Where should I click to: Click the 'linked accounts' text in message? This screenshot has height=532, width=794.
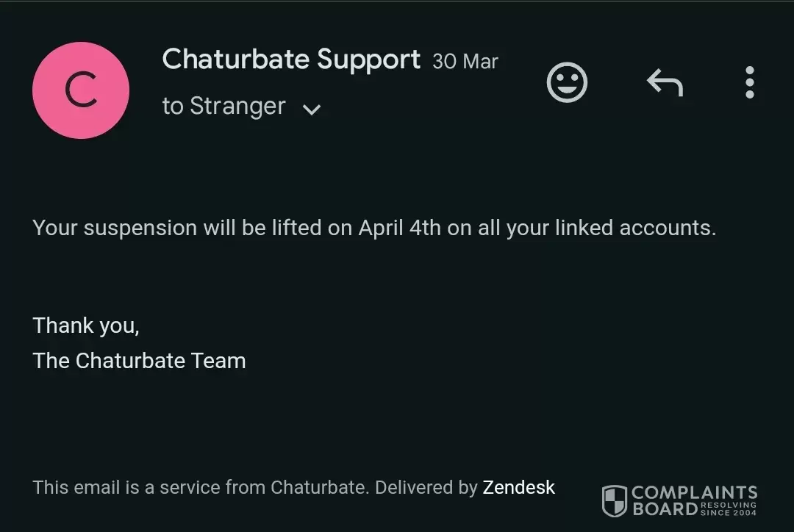[x=635, y=228]
